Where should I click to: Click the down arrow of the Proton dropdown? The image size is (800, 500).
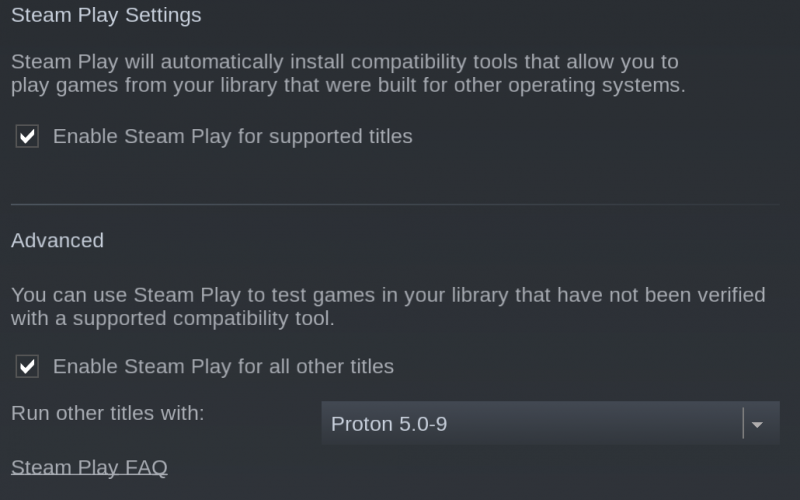click(758, 425)
